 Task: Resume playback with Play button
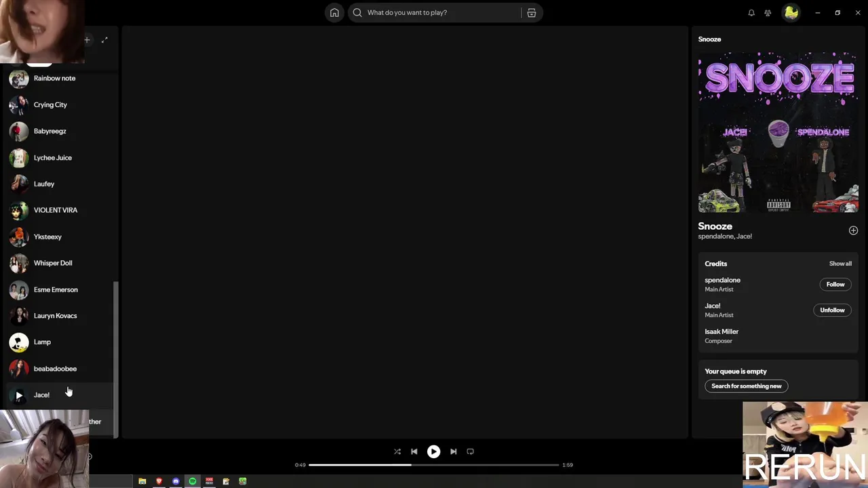(433, 451)
